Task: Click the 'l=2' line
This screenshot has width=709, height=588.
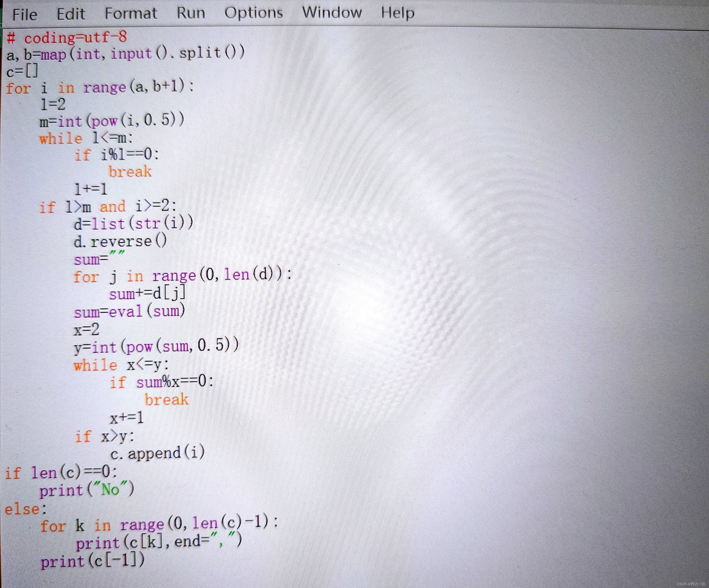Action: click(53, 104)
